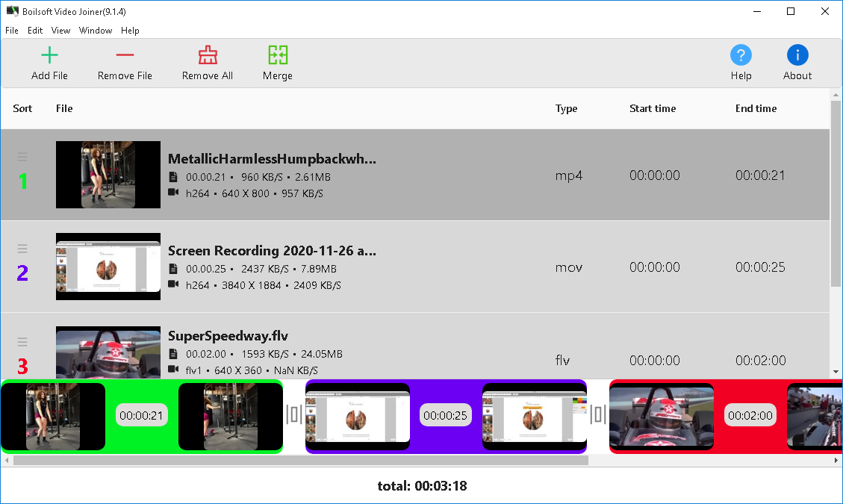Click the total: 00:03:18 status text
This screenshot has height=504, width=843.
click(x=422, y=486)
